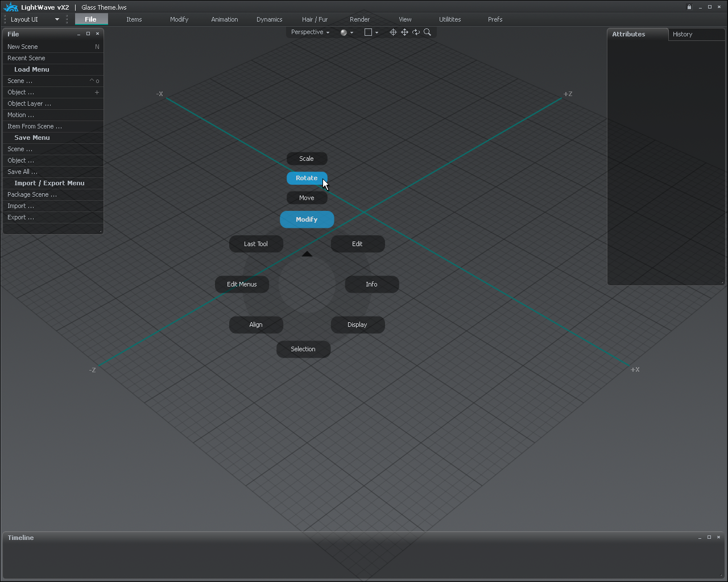The image size is (728, 582).
Task: Switch to the History tab
Action: 682,34
